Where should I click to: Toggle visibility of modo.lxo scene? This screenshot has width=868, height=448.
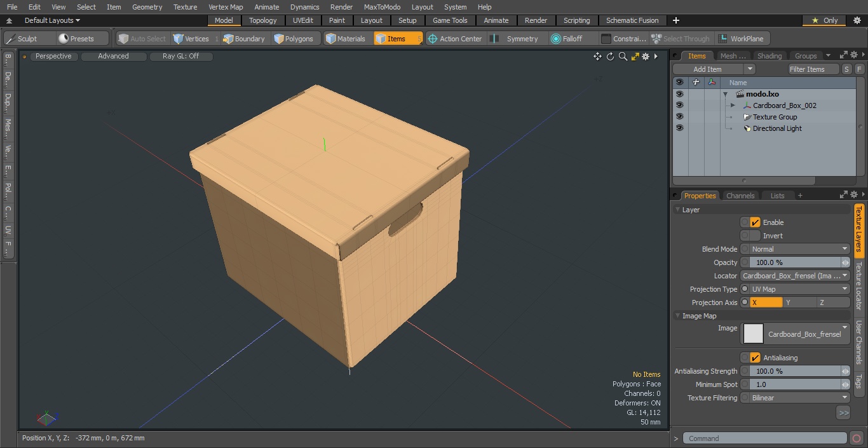679,94
